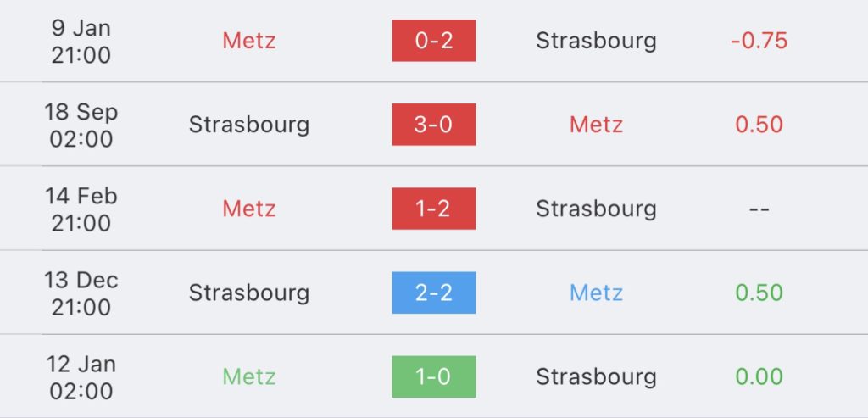The width and height of the screenshot is (868, 418).
Task: Click the red 0-2 score badge
Action: 433,41
